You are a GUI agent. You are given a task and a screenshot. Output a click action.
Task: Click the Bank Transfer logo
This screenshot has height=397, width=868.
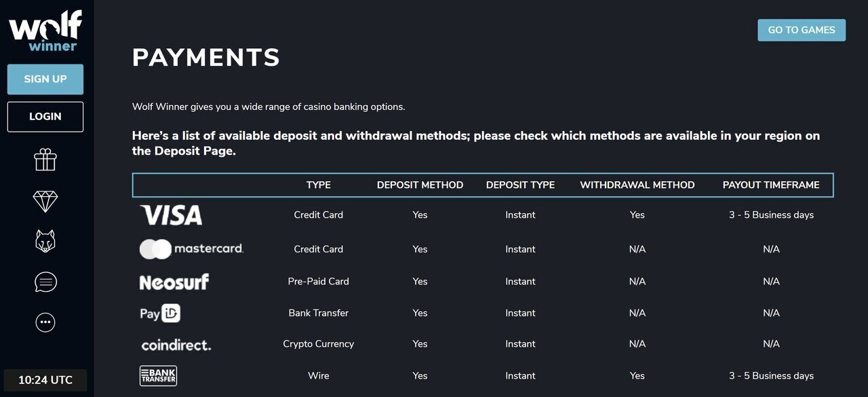[x=158, y=375]
